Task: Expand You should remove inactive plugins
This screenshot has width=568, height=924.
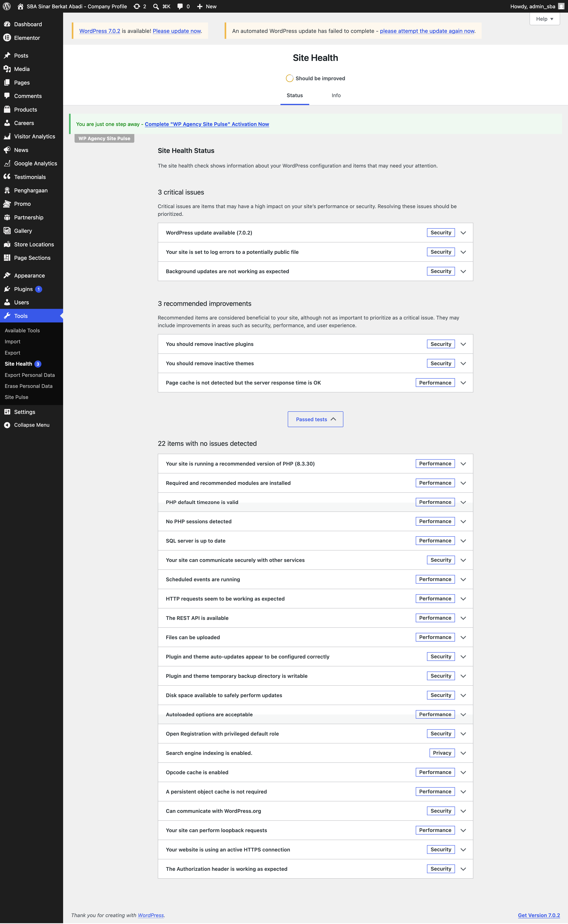Action: tap(315, 344)
